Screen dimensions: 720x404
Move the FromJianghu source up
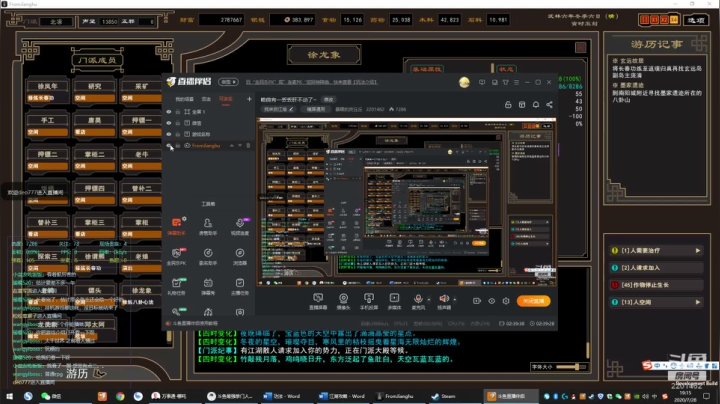tap(231, 146)
